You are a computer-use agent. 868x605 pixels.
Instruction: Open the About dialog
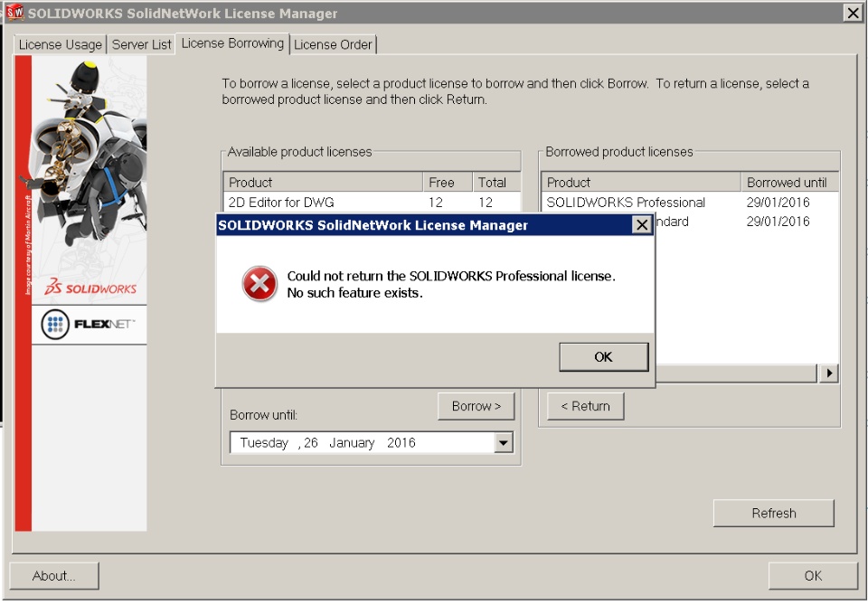point(54,576)
